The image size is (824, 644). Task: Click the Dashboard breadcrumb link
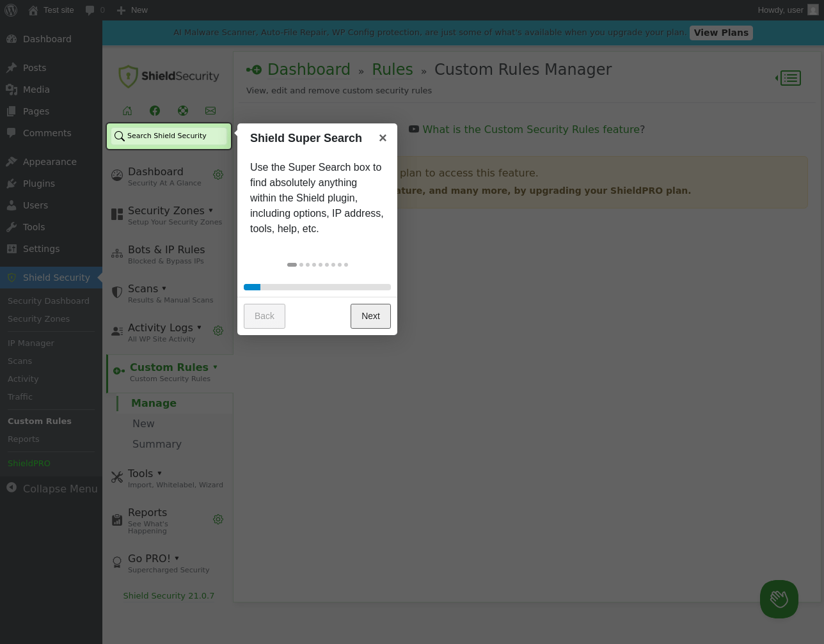click(x=309, y=70)
